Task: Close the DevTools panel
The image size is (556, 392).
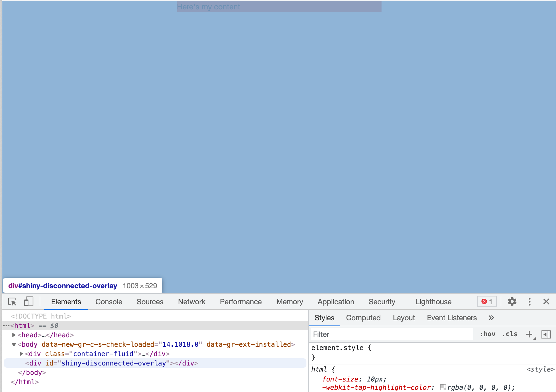Action: click(546, 302)
